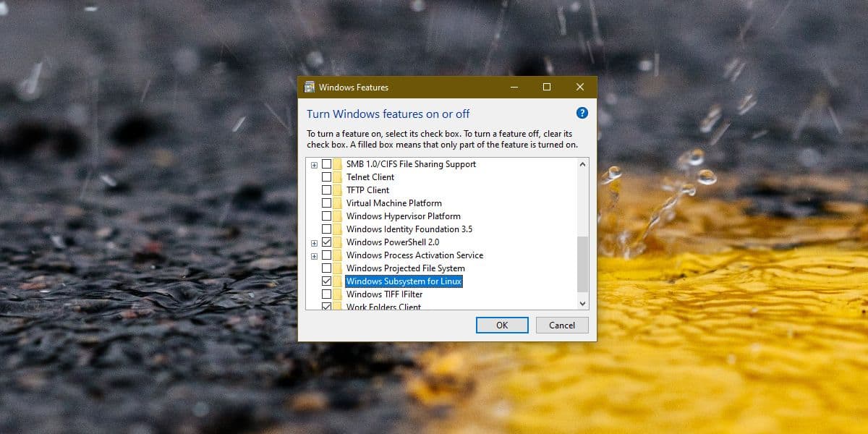
Task: Enable the Virtual Machine Platform checkbox
Action: (x=326, y=203)
